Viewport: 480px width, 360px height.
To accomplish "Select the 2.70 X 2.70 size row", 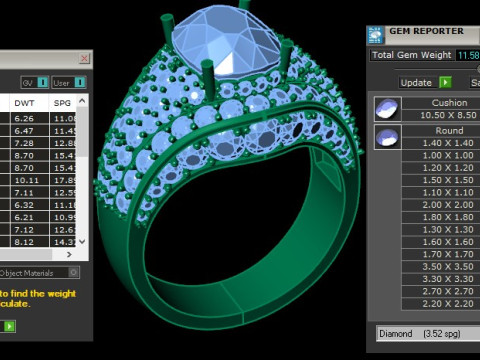I will point(441,291).
